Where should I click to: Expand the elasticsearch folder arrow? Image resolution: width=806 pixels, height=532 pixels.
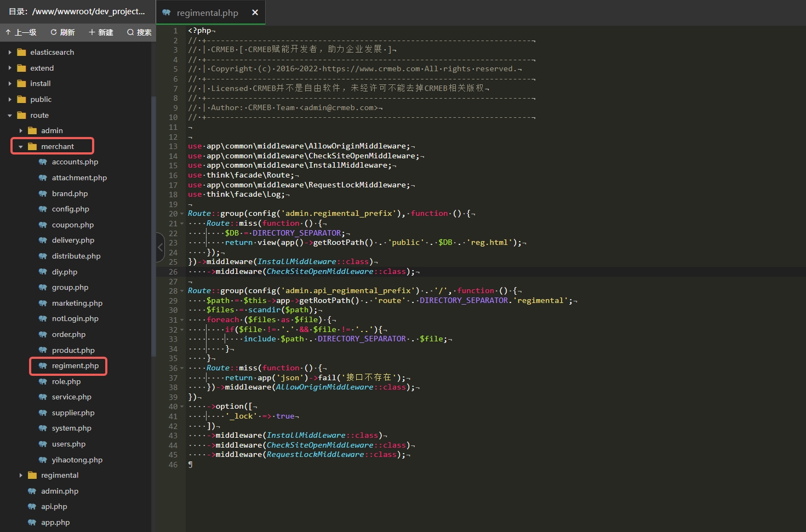click(10, 52)
